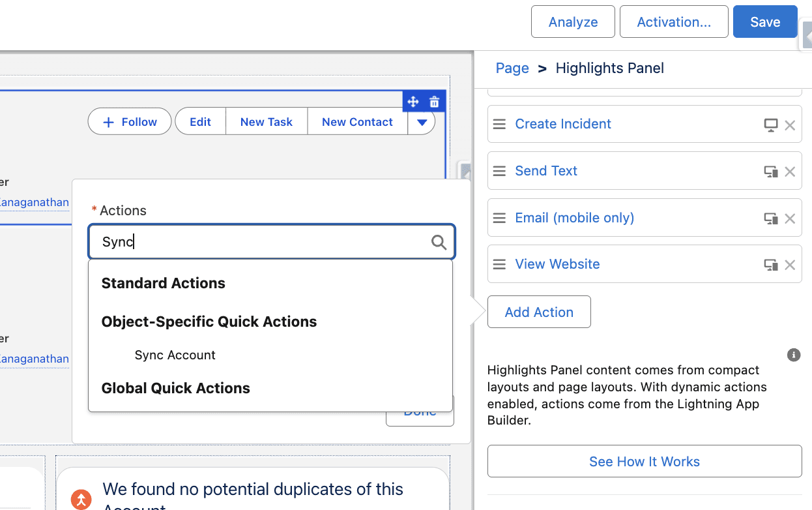This screenshot has height=510, width=812.
Task: Click inside the Actions search box
Action: [261, 242]
